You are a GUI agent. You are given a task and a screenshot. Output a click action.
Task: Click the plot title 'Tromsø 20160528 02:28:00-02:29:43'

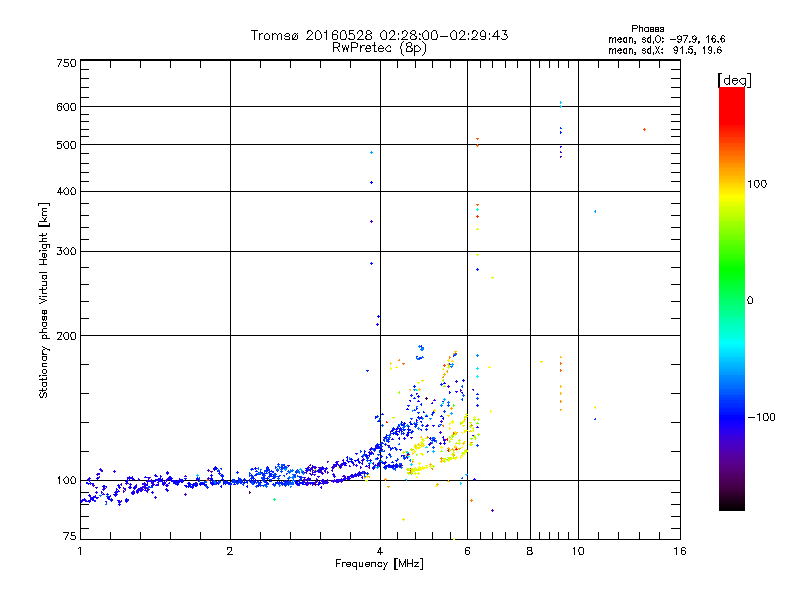click(x=379, y=35)
